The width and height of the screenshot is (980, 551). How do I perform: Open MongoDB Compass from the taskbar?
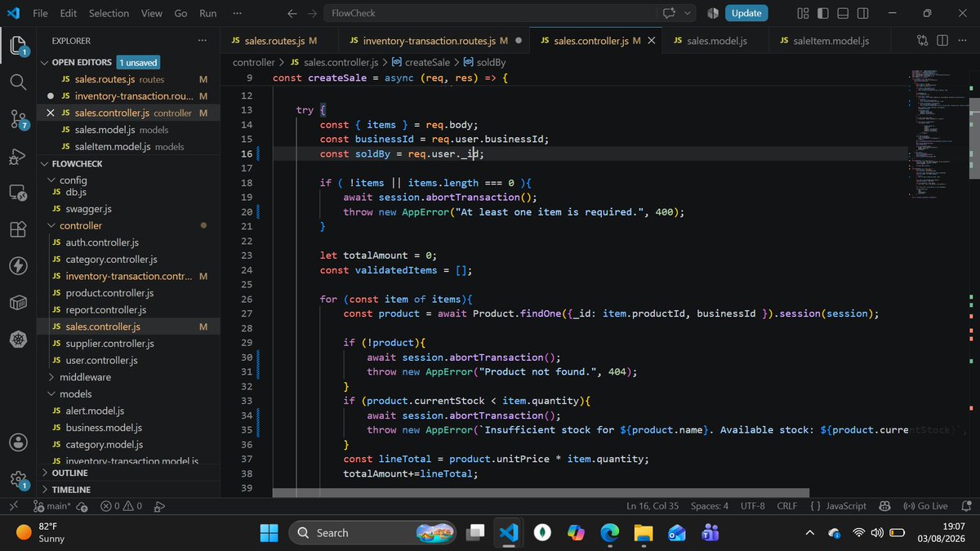(543, 532)
